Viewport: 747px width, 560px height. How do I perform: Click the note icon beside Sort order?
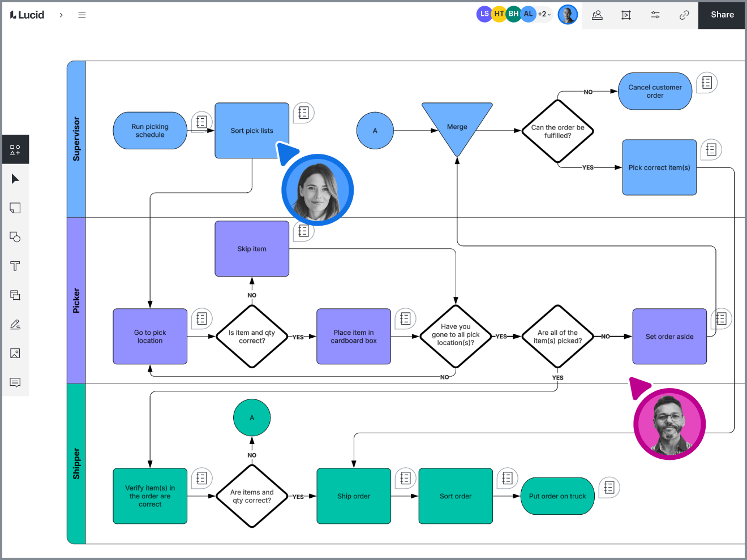(x=507, y=478)
